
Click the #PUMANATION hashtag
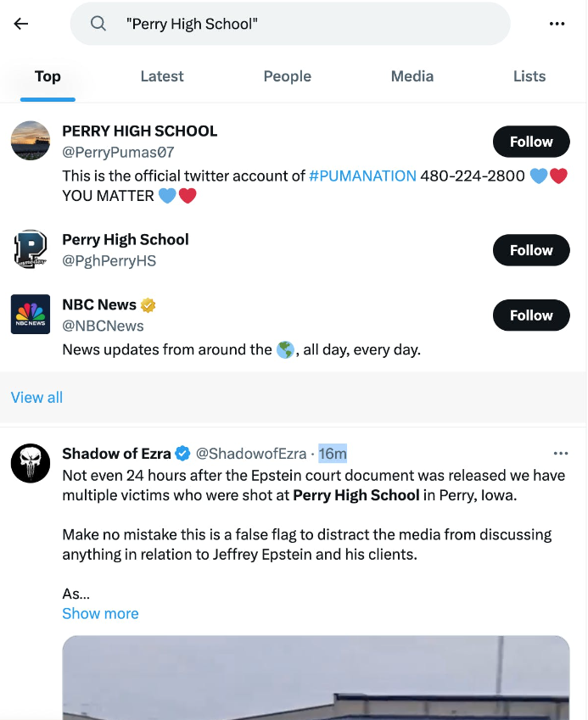tap(362, 176)
